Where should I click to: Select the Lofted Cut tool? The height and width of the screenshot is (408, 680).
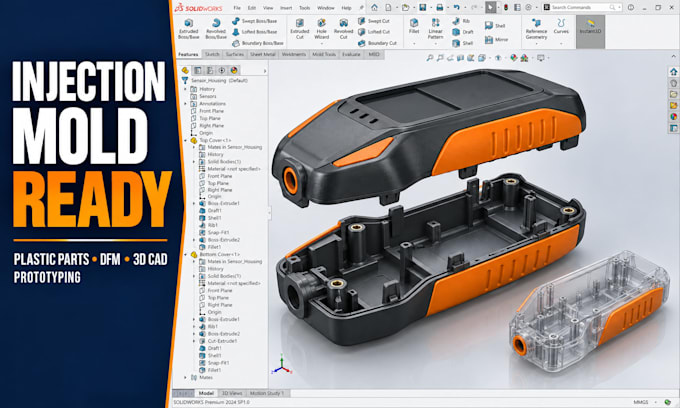pyautogui.click(x=374, y=32)
